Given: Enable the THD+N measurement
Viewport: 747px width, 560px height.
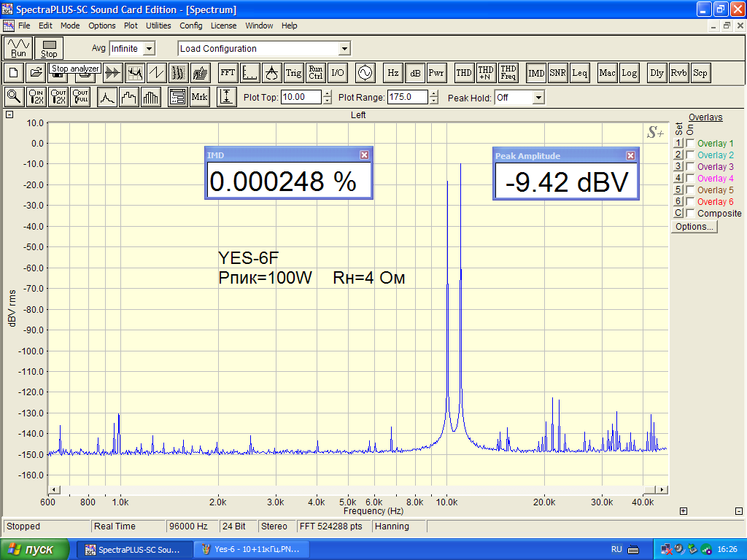Looking at the screenshot, I should point(485,73).
